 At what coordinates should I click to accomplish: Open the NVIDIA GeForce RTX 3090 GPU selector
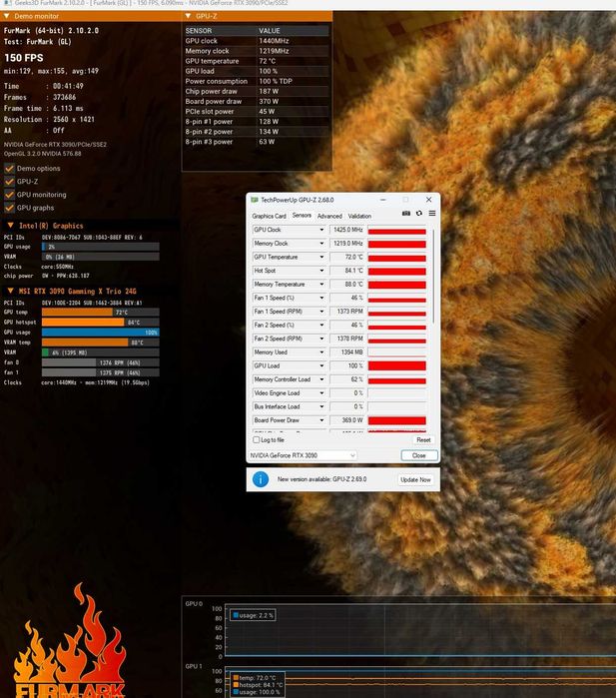303,455
